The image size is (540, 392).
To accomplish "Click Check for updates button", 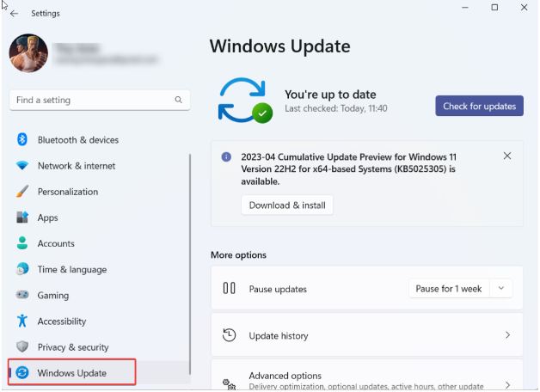I will tap(479, 106).
